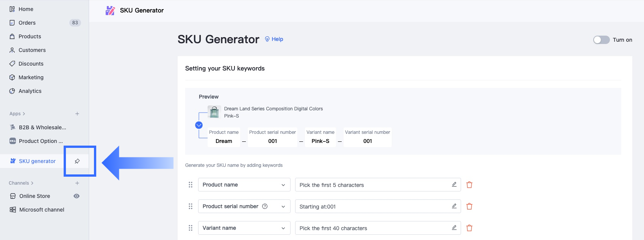Turn on the SKU Generator switch
The image size is (644, 240).
point(601,40)
